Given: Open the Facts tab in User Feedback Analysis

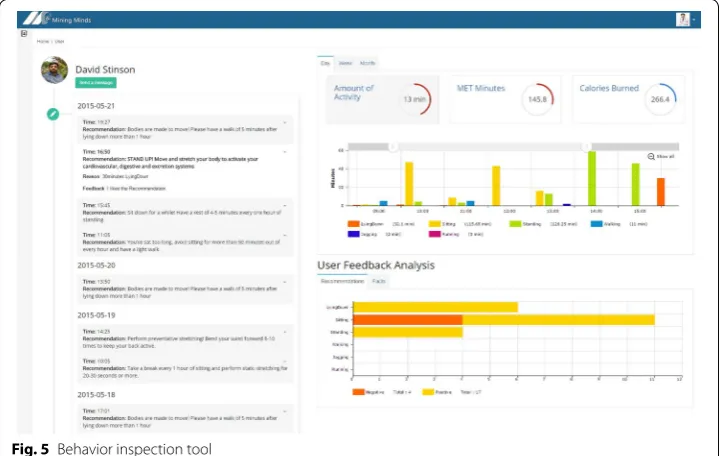Looking at the screenshot, I should pos(379,281).
